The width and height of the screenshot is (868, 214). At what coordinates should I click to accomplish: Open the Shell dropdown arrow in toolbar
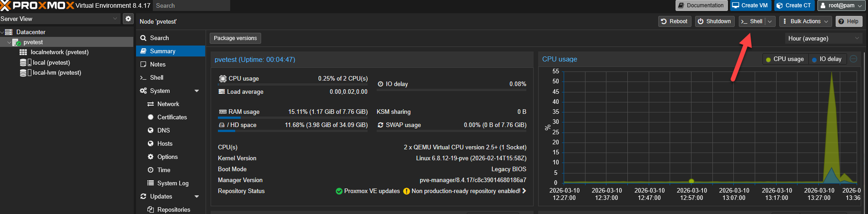pyautogui.click(x=770, y=21)
